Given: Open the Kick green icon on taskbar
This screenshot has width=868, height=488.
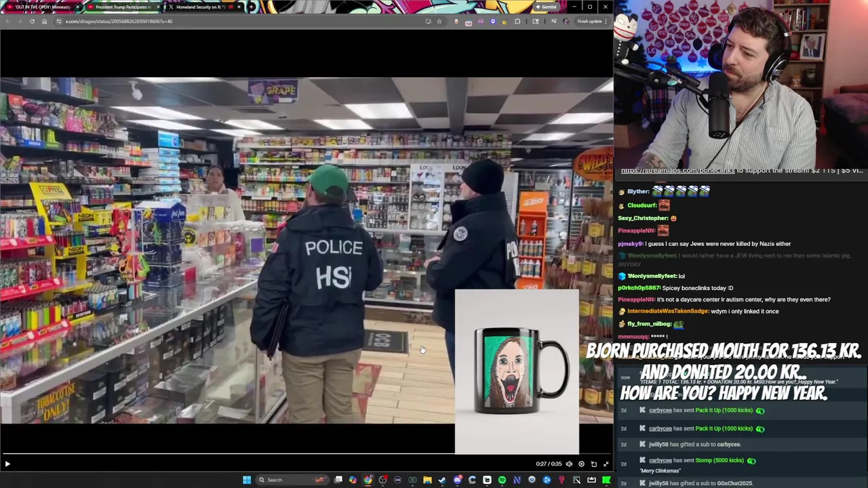Looking at the screenshot, I should [x=606, y=480].
